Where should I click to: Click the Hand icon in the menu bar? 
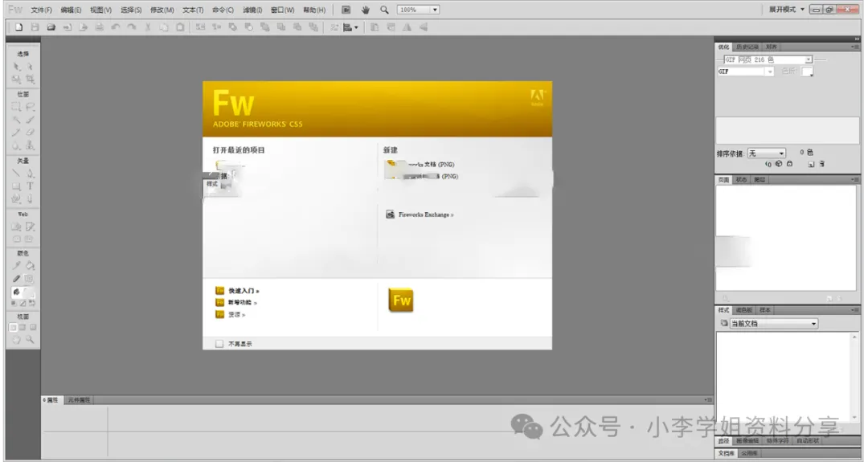(366, 10)
